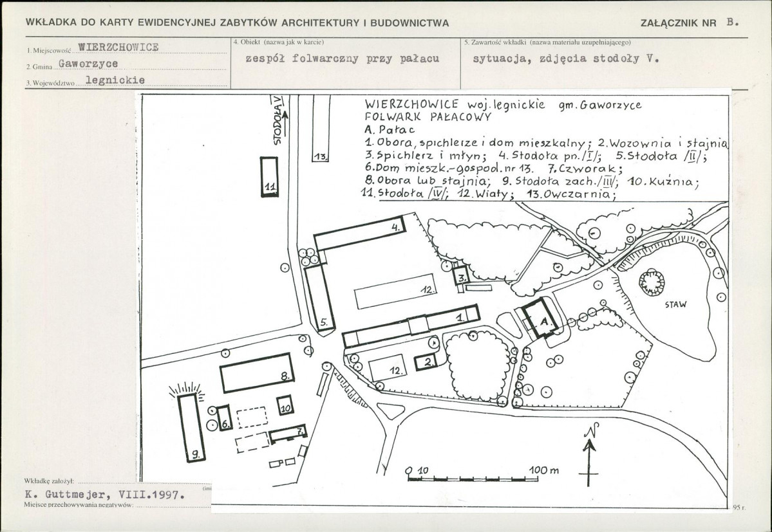Viewport: 772px width, 532px height.
Task: Select the typed Gmina value Gaworzyce
Action: [88, 64]
